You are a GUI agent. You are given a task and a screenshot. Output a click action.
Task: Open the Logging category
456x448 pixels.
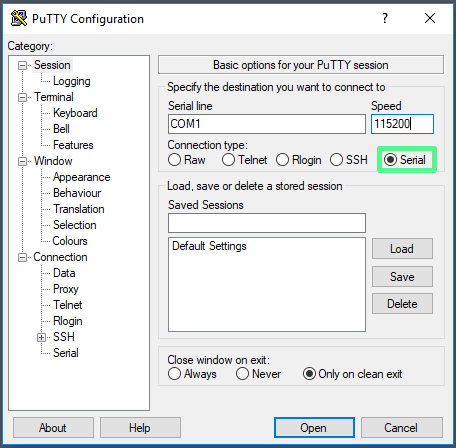click(71, 81)
